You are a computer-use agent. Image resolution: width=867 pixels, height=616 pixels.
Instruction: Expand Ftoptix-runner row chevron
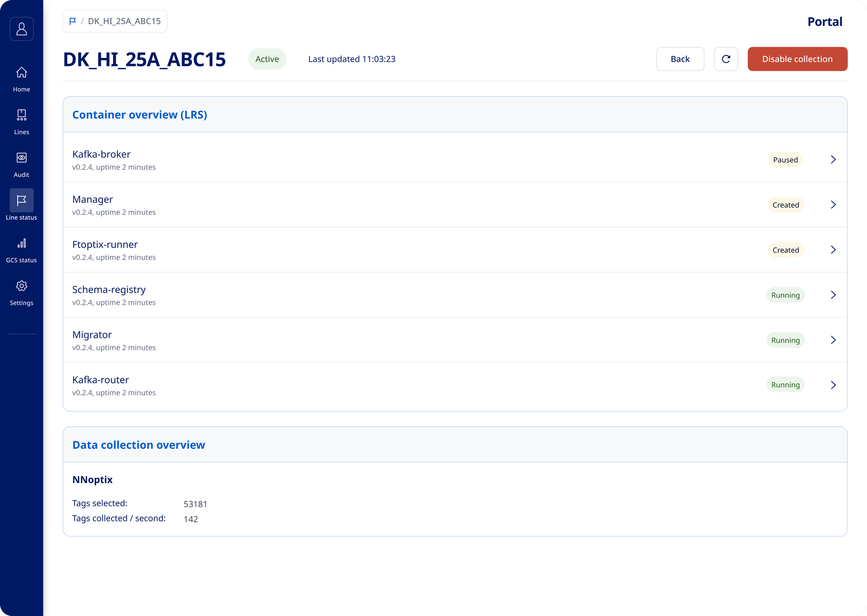(x=833, y=249)
